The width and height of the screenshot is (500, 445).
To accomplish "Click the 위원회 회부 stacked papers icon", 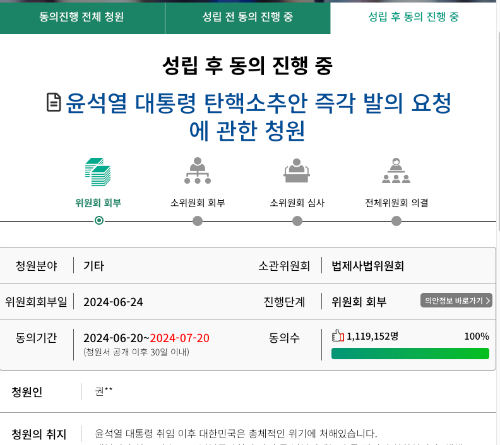I will click(x=98, y=172).
